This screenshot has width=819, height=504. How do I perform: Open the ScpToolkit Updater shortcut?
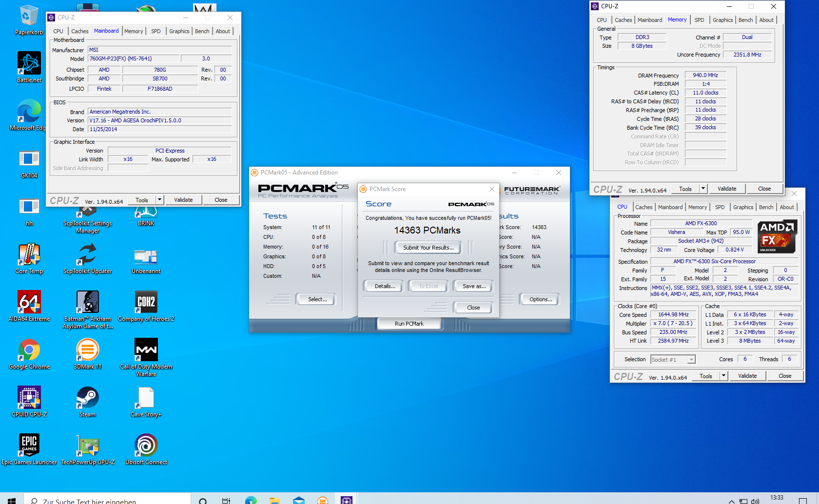pos(87,259)
